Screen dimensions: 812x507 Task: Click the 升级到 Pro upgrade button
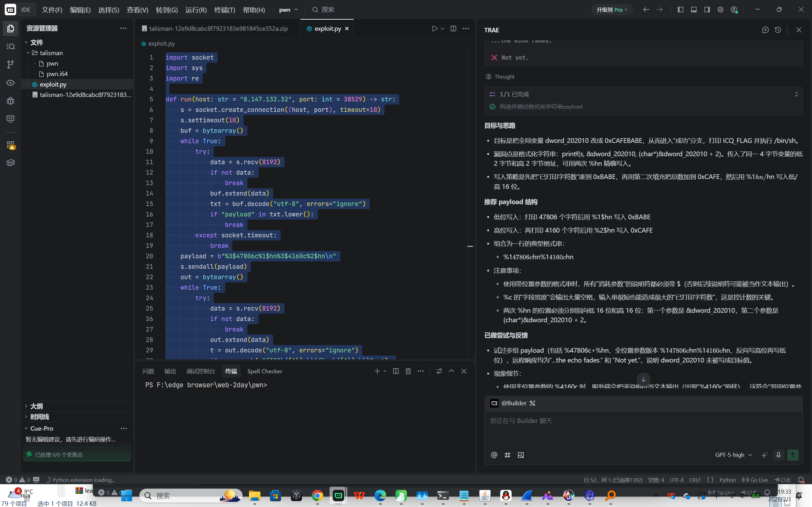[x=611, y=10]
